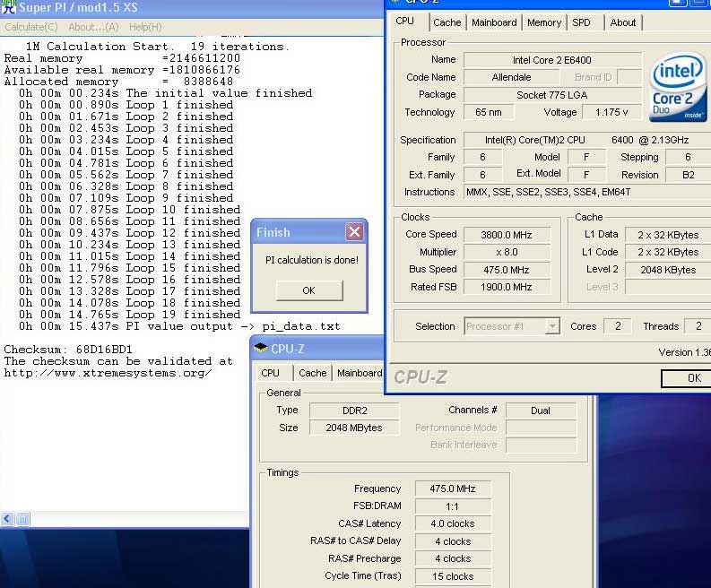The height and width of the screenshot is (588, 711).
Task: Open the About...(A) menu in Super PI
Action: pyautogui.click(x=93, y=27)
